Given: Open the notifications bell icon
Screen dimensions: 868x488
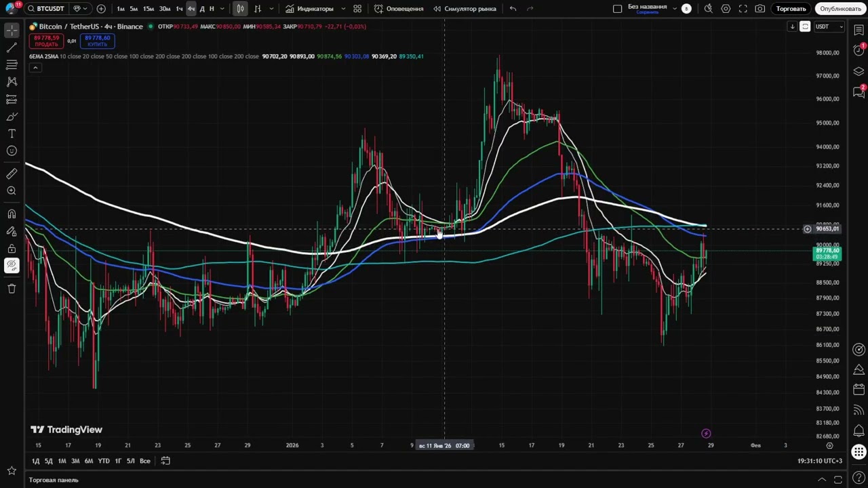Looking at the screenshot, I should coord(859,430).
